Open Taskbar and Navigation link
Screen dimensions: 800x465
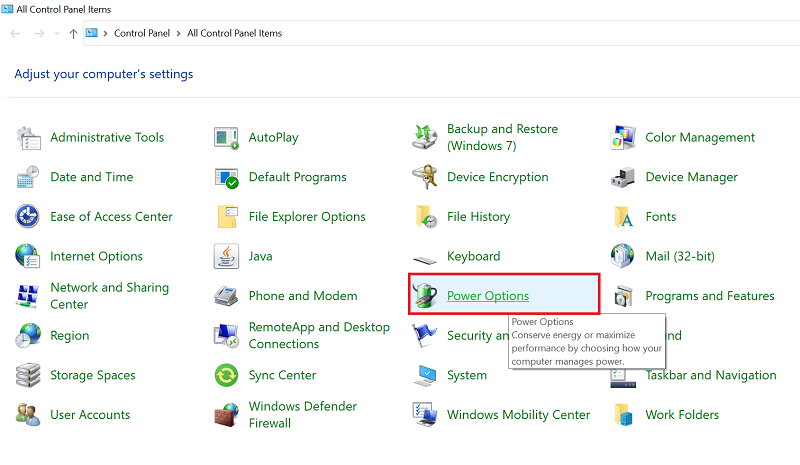click(x=711, y=375)
